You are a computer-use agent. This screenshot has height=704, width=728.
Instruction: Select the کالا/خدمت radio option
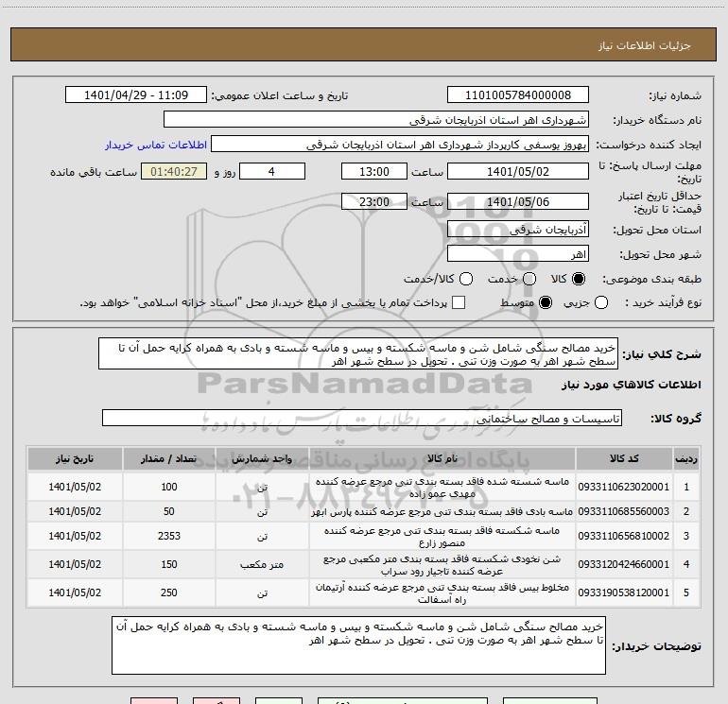466,279
